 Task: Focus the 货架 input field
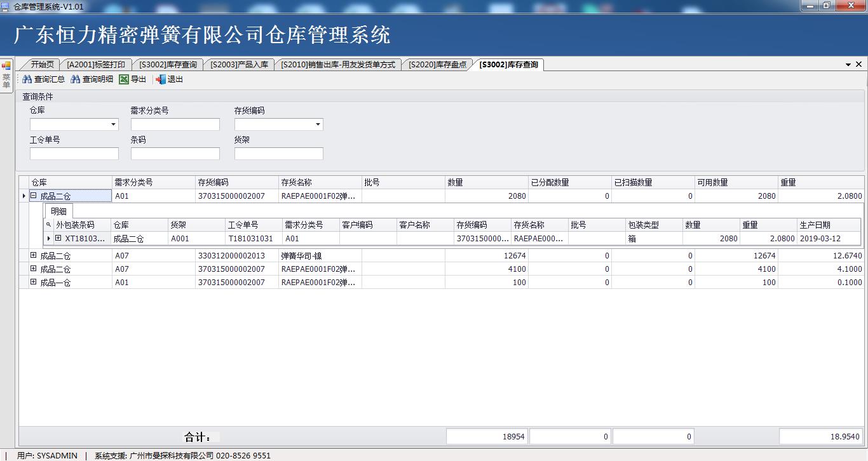[x=279, y=154]
